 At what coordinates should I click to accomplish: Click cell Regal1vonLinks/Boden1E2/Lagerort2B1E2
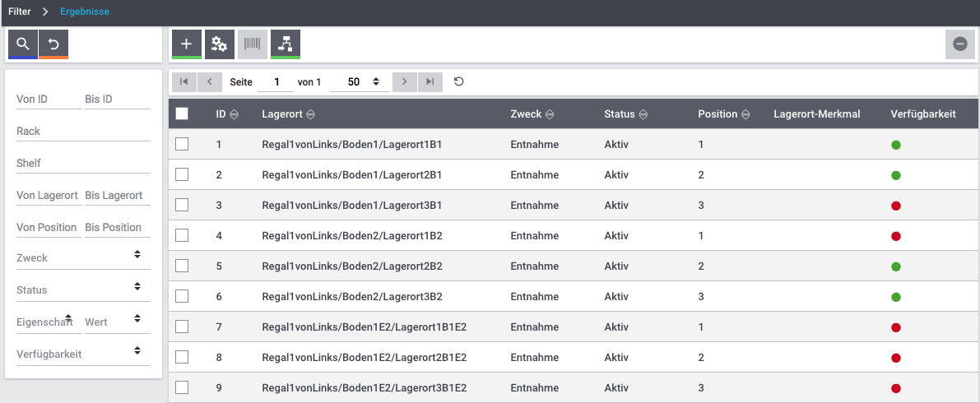[x=365, y=358]
